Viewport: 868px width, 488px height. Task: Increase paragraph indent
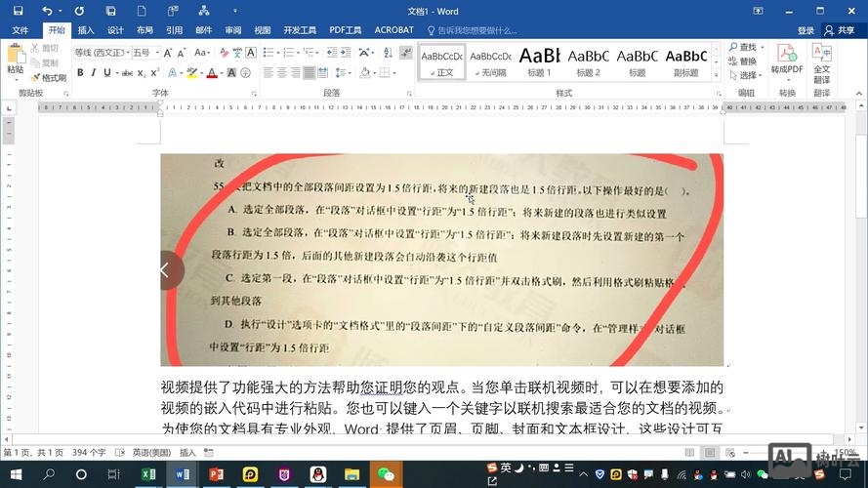(346, 53)
